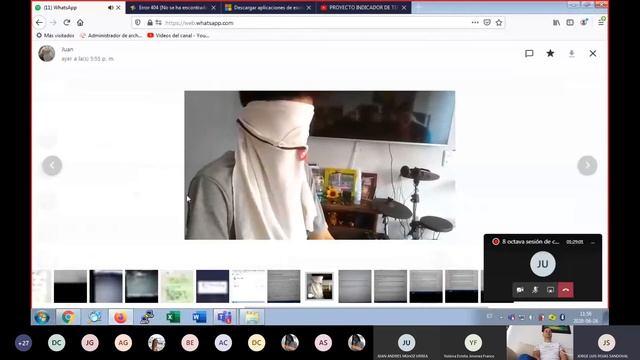Mute the WhatsApp tab audio icon

click(x=111, y=7)
